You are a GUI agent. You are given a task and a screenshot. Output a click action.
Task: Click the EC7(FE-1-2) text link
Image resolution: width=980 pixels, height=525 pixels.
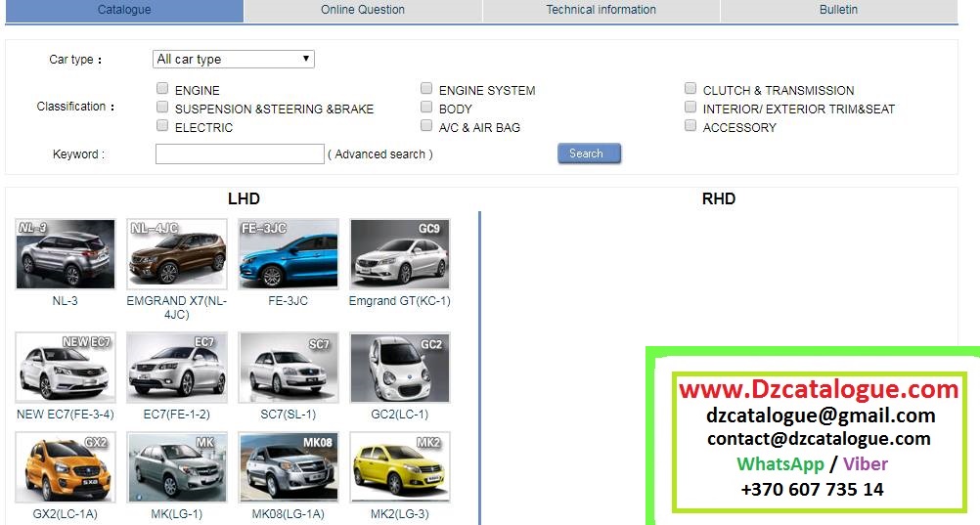tap(177, 414)
